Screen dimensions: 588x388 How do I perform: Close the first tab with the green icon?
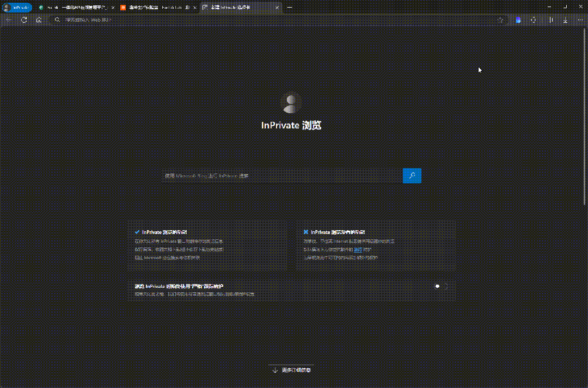(113, 8)
